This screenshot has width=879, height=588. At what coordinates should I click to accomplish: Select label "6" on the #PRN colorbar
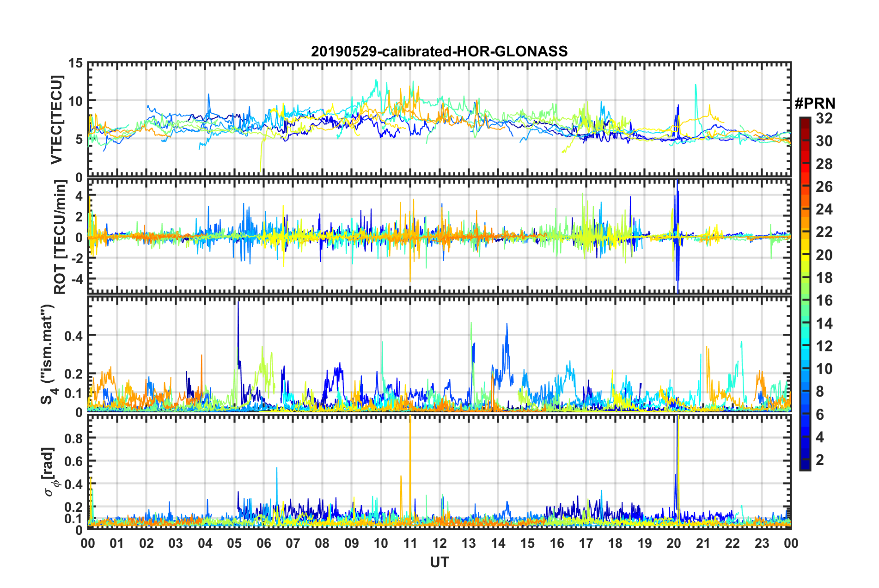click(x=820, y=415)
